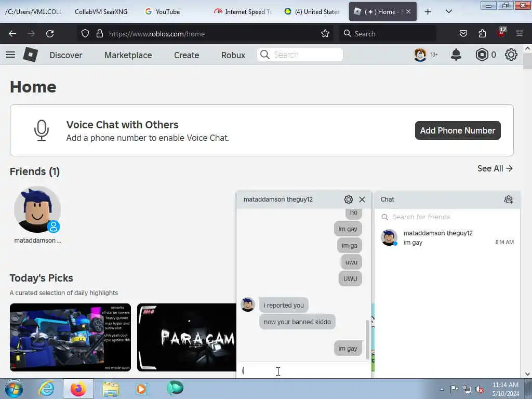
Task: Click the chat message input box
Action: (x=302, y=370)
